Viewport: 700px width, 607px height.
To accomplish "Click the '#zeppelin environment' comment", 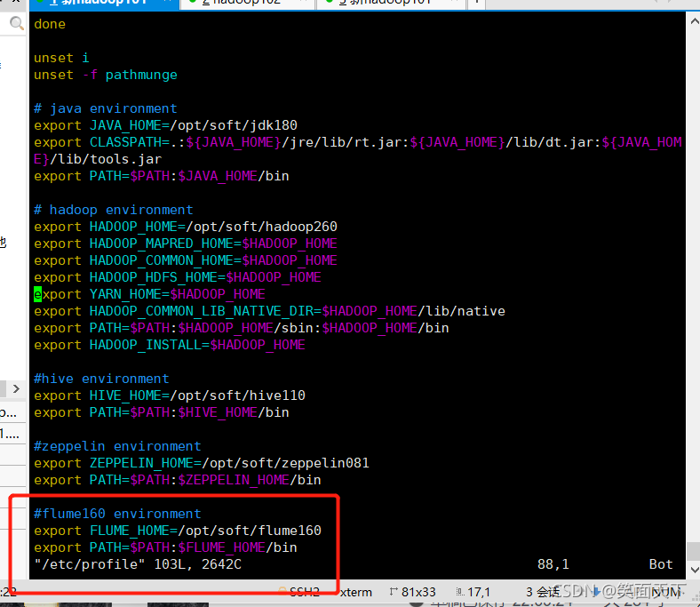I will pos(117,446).
